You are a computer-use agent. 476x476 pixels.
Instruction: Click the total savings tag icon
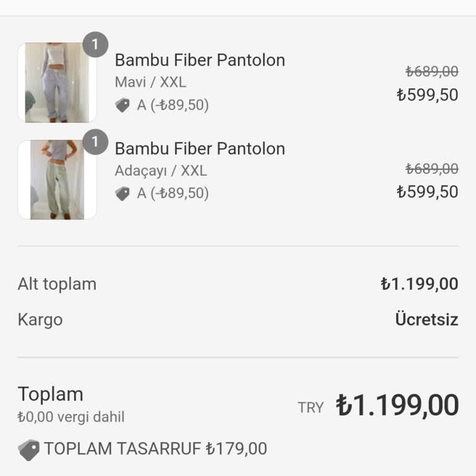tap(29, 449)
